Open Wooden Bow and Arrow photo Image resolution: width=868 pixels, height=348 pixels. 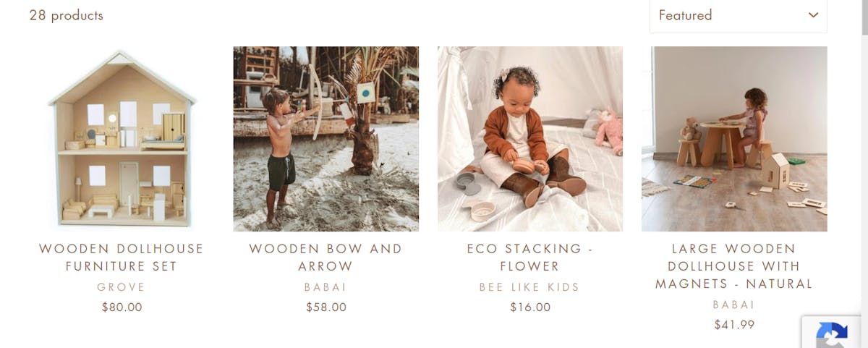(x=325, y=139)
